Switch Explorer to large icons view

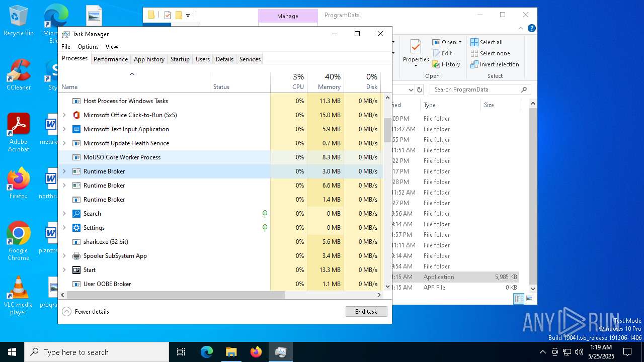point(529,299)
